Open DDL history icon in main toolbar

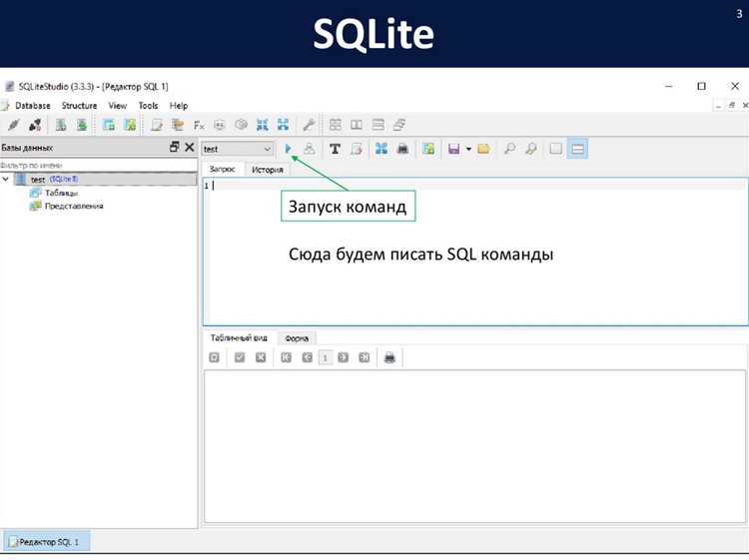(177, 125)
